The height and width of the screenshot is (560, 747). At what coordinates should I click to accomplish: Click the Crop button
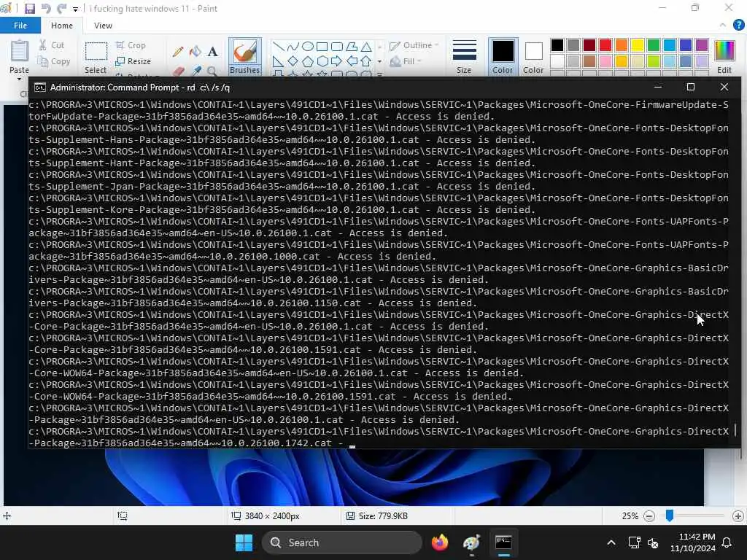pos(131,45)
